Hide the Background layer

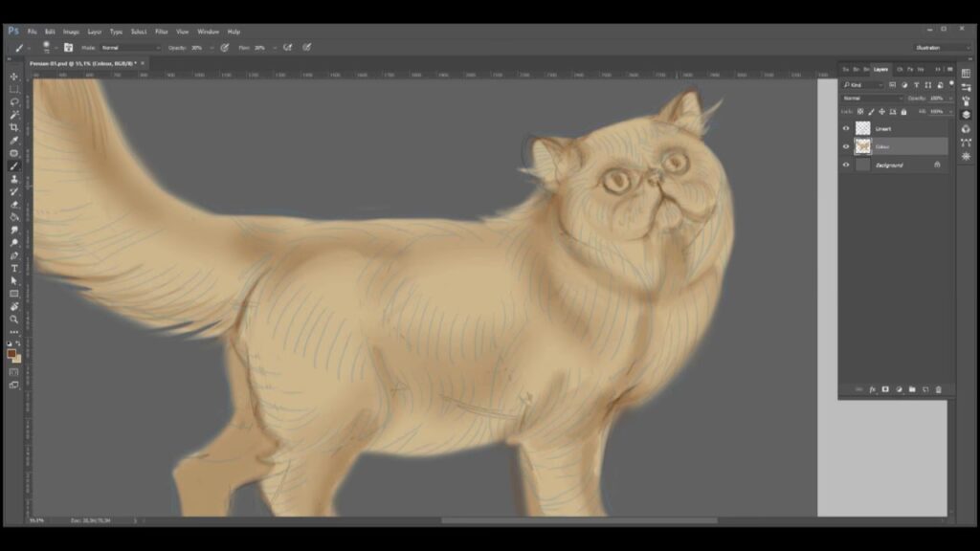pyautogui.click(x=846, y=165)
